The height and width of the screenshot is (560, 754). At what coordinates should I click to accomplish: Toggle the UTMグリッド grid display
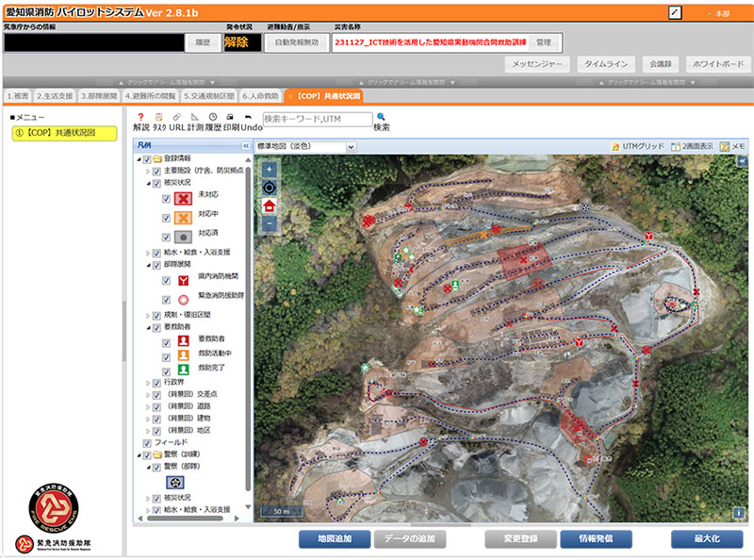637,147
